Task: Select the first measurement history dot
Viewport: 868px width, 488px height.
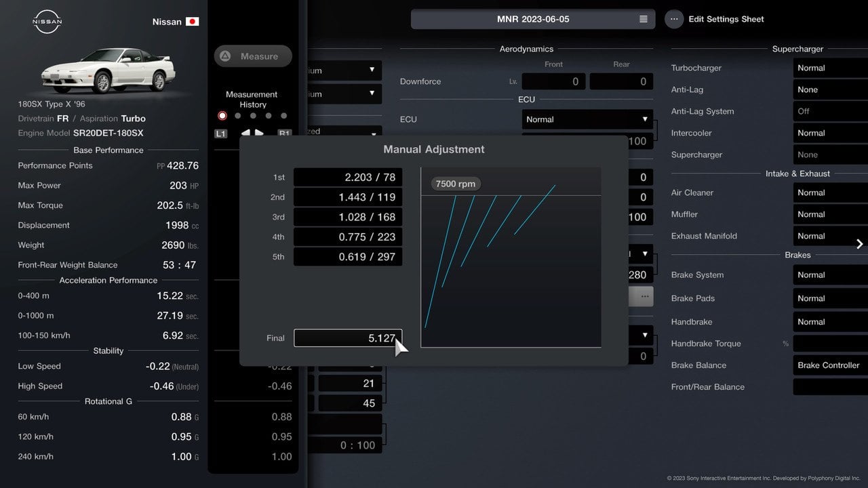Action: (x=222, y=116)
